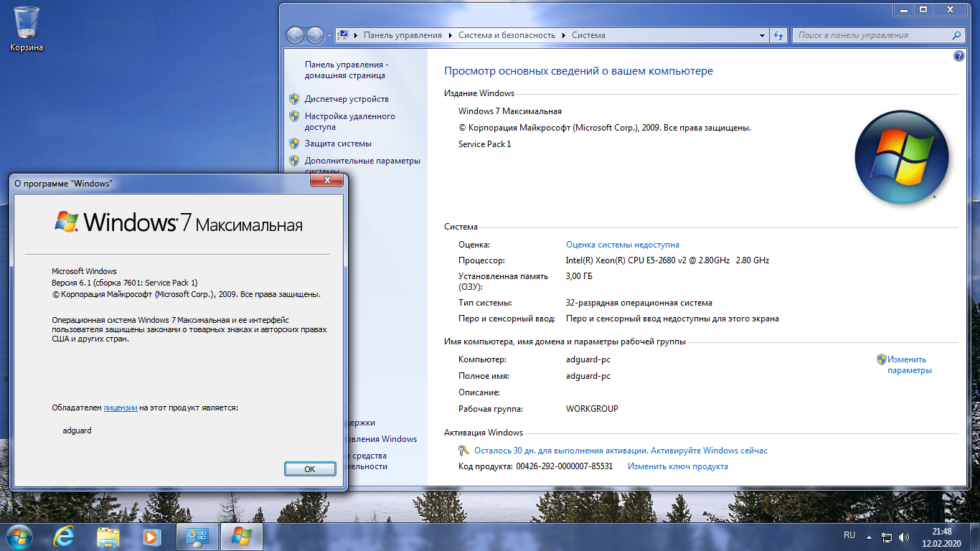Screen dimensions: 980x551
Task: Switch to Control Panel taskbar button
Action: click(x=197, y=537)
